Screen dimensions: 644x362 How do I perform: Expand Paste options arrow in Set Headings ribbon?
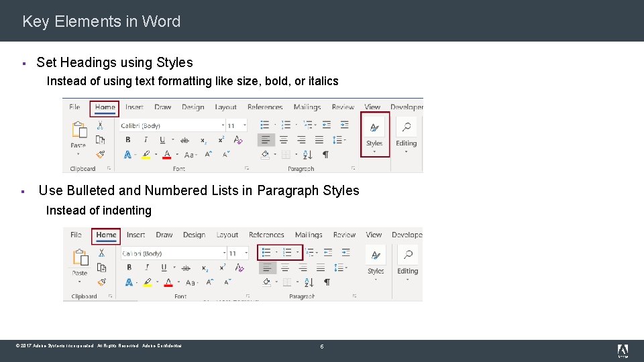[78, 154]
